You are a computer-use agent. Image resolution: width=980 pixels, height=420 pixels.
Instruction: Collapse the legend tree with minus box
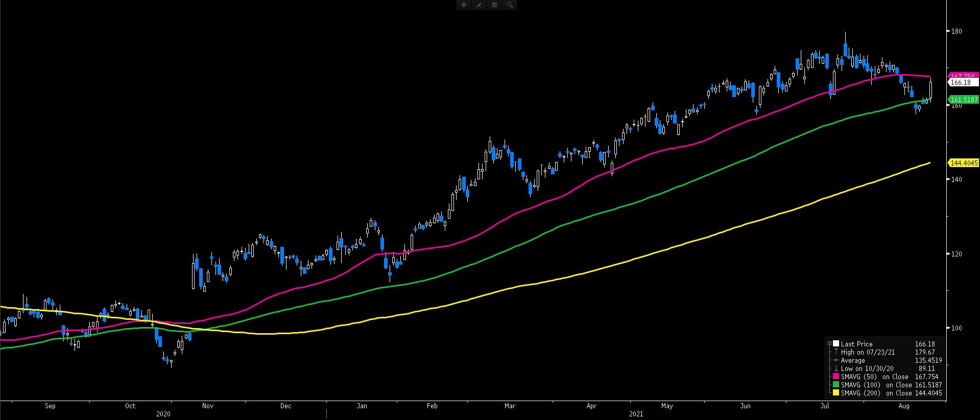(829, 344)
